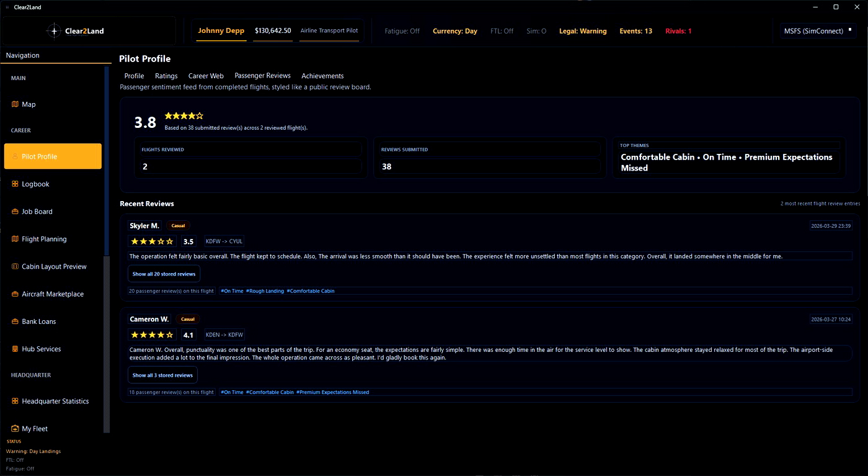Open Bank Loans section
The width and height of the screenshot is (868, 476).
(53, 321)
